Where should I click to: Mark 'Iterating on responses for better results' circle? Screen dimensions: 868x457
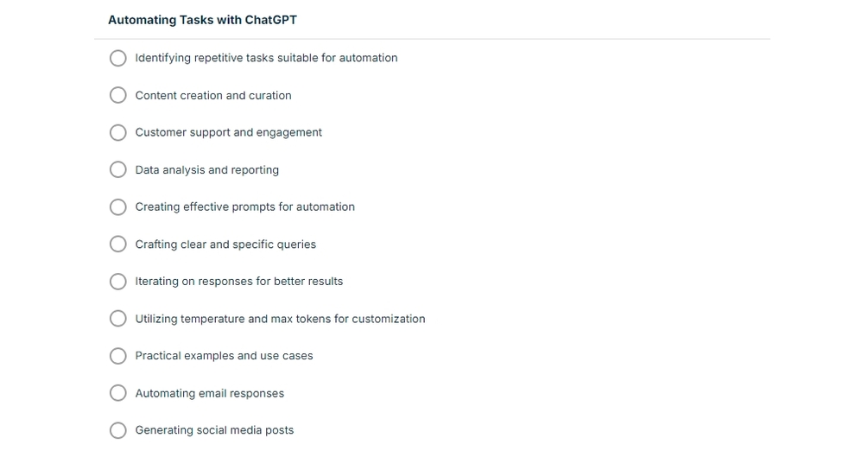tap(118, 282)
